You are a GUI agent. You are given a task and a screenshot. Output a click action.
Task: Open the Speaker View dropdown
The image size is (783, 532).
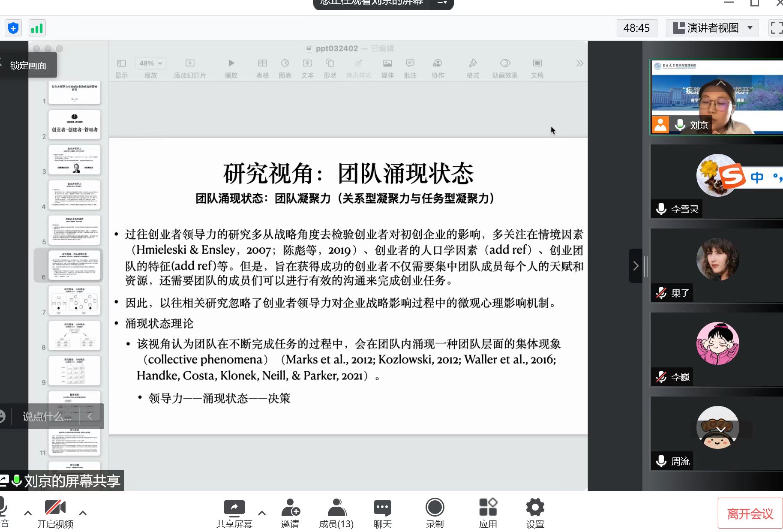tap(712, 28)
